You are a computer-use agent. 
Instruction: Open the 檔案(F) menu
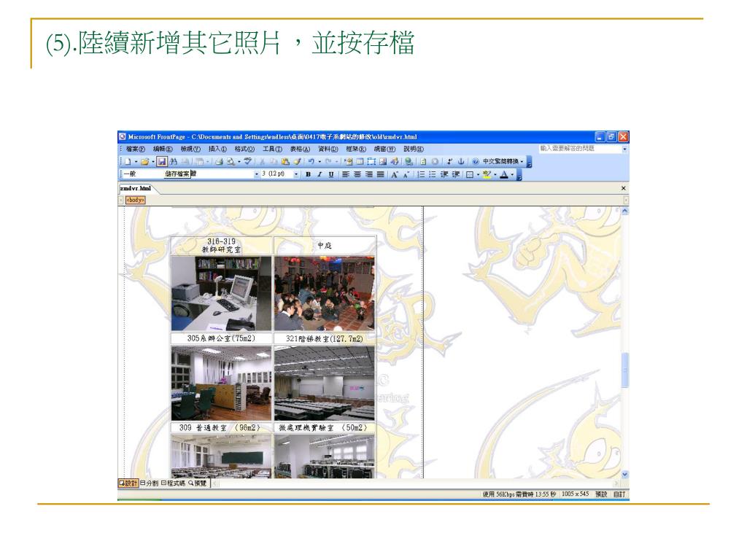[x=135, y=149]
